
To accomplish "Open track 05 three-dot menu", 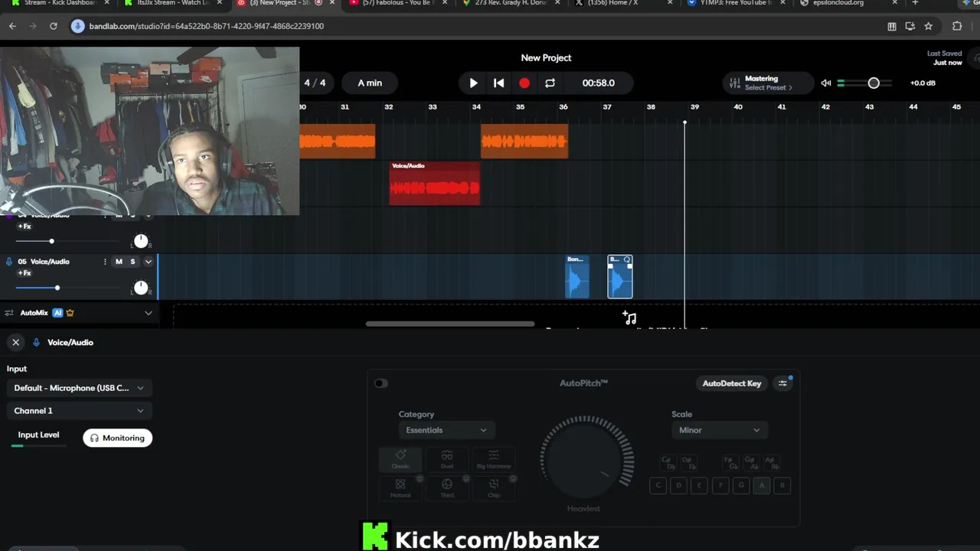I will click(x=105, y=262).
